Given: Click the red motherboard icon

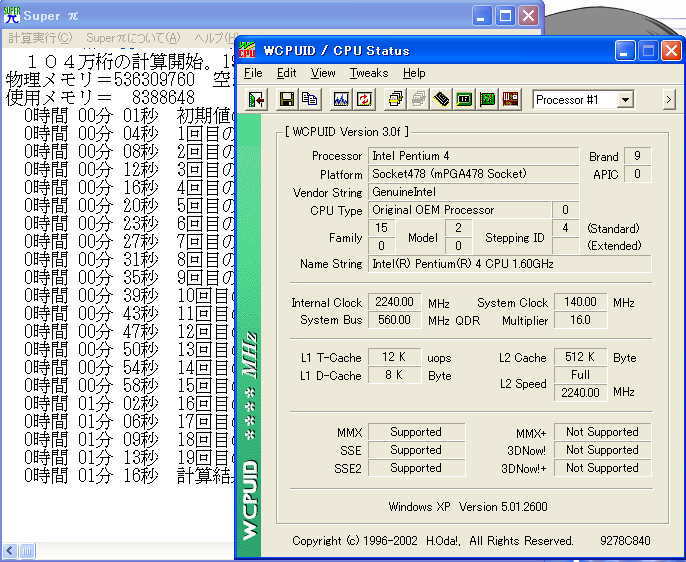Looking at the screenshot, I should 510,100.
